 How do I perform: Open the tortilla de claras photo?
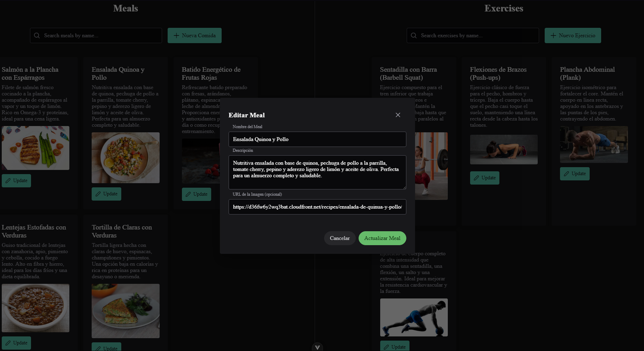tap(125, 311)
